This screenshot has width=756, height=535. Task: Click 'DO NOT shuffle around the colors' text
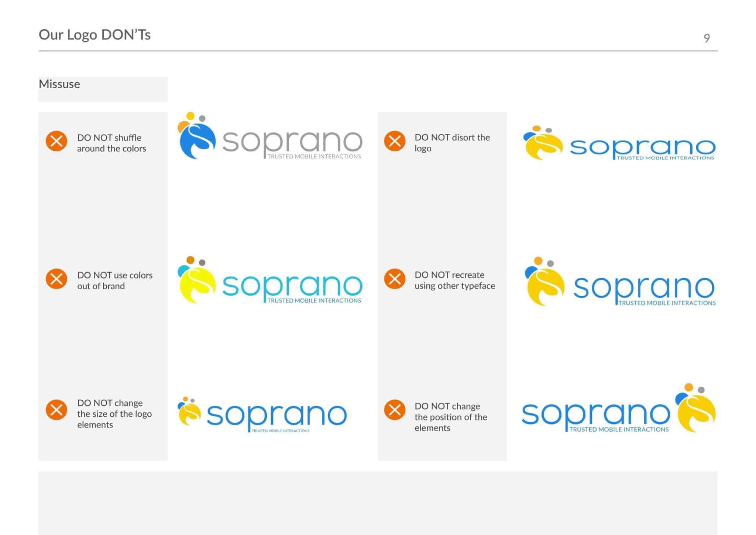coord(111,143)
